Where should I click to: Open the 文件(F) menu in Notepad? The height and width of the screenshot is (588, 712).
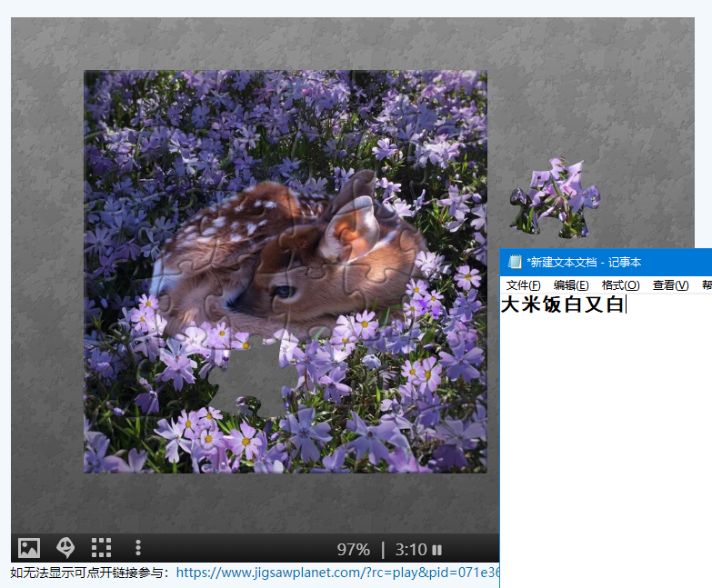(523, 285)
